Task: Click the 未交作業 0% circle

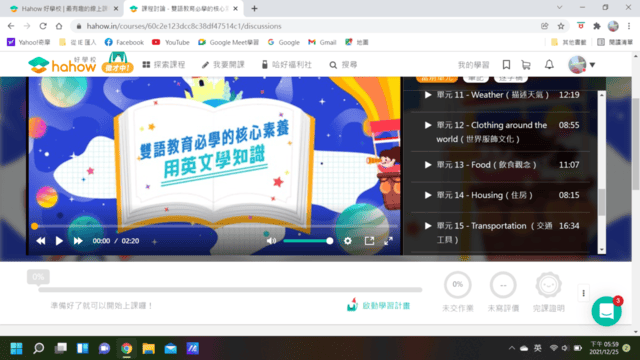Action: 458,285
